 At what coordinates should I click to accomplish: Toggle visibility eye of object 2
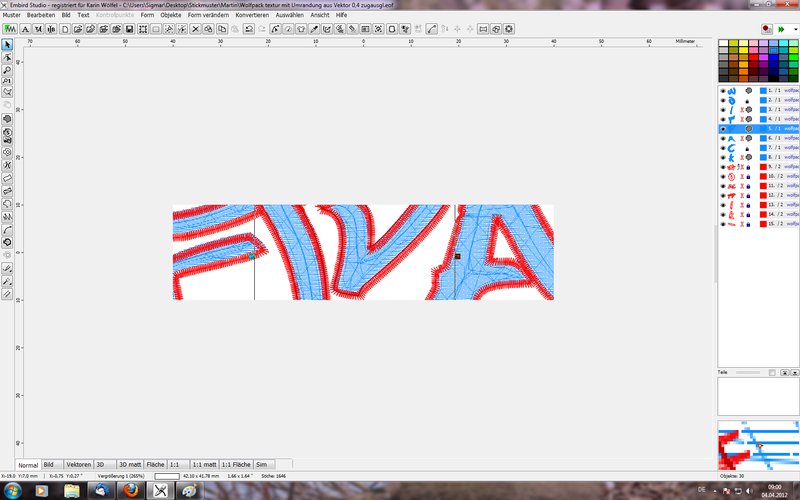722,101
